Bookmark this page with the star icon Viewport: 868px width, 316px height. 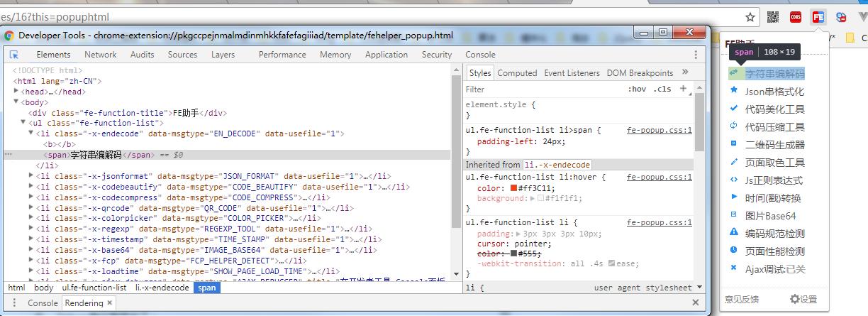750,17
